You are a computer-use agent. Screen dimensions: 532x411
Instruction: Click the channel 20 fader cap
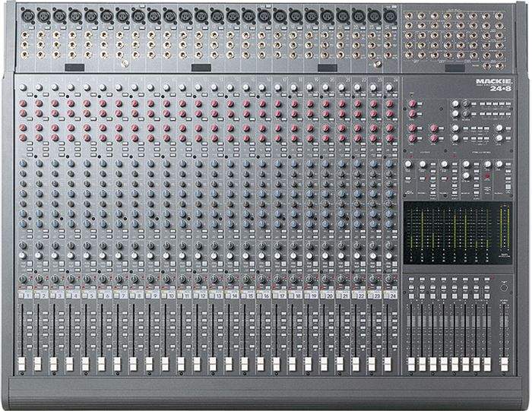tap(324, 364)
